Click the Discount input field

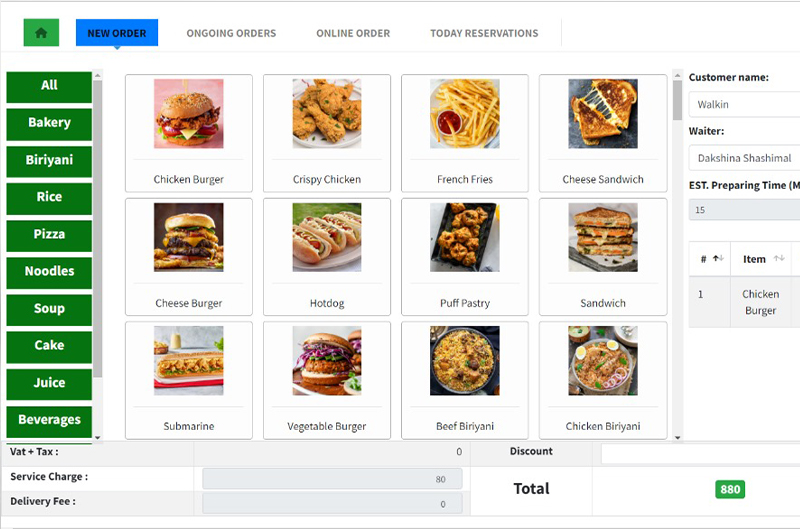click(x=701, y=454)
